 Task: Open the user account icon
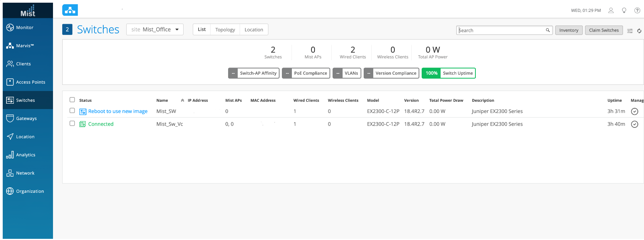pos(611,10)
